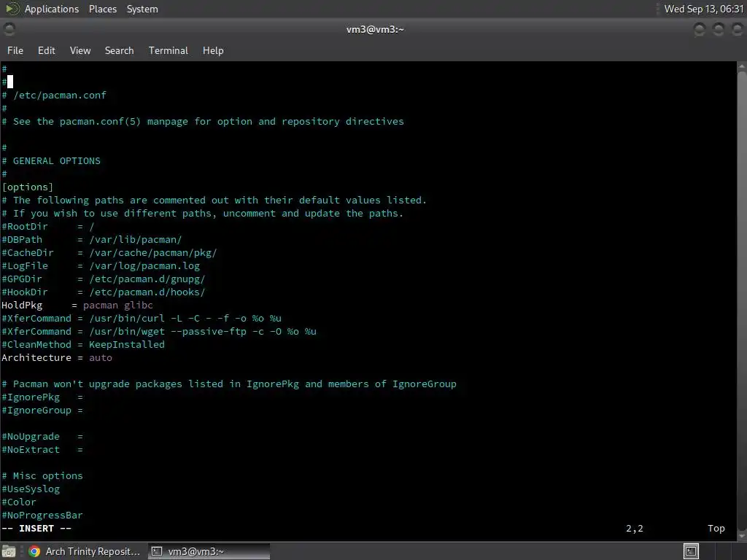Click the '#NoProgressBar' line

[42, 516]
